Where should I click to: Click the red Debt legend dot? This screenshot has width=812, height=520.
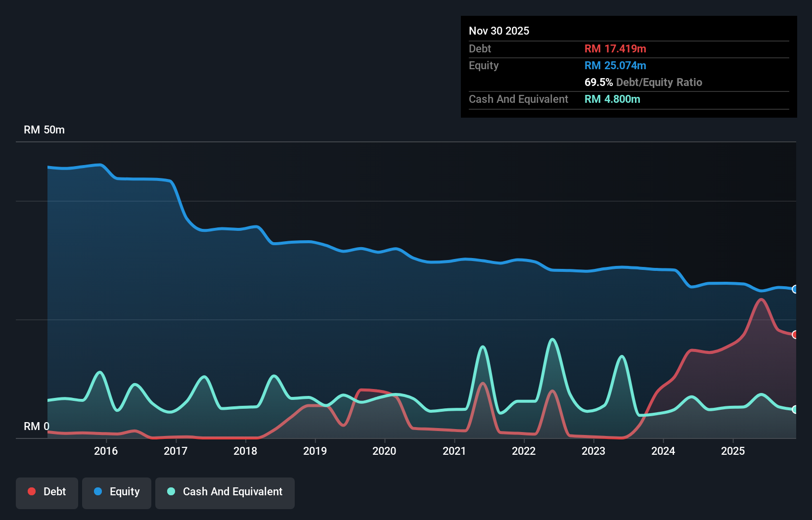(32, 491)
